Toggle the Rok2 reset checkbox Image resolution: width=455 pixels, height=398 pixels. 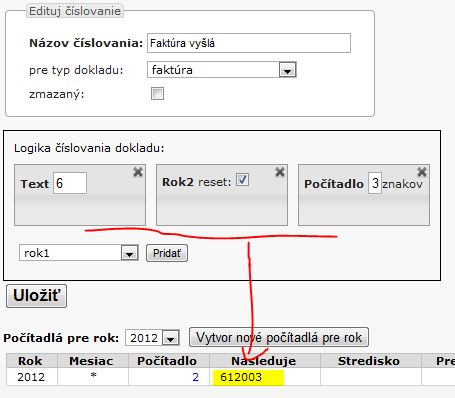[x=242, y=180]
